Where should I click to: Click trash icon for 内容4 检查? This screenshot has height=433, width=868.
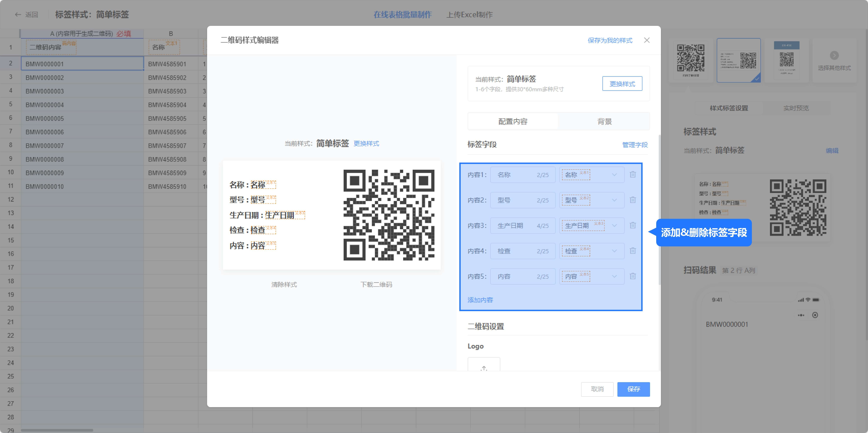tap(632, 251)
